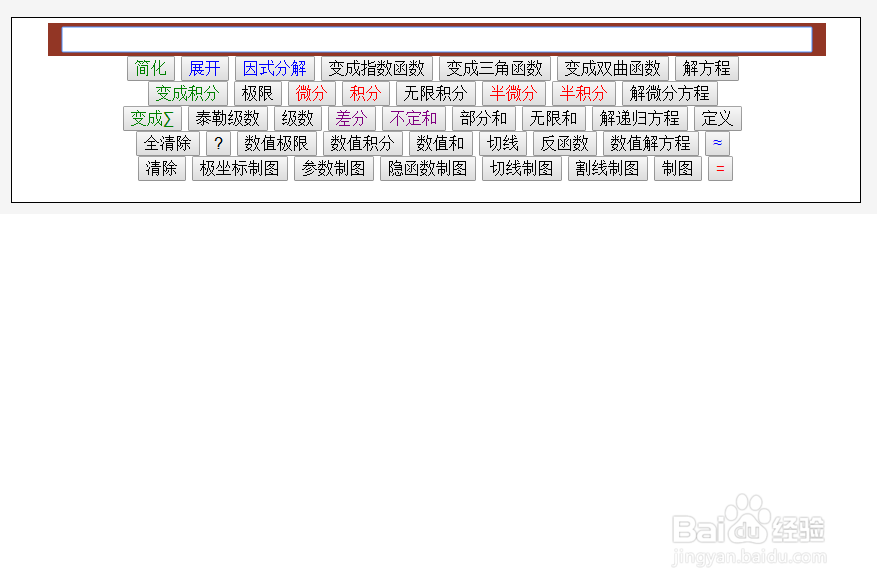Click the 隐函数制图 button
Screen dimensions: 877x588
tap(428, 168)
